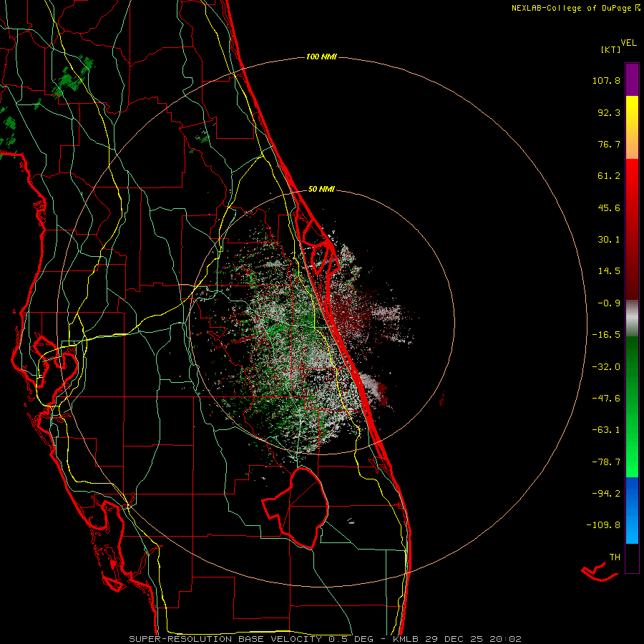Screen dimensions: 644x644
Task: Click the 50 NMI range ring label
Action: [321, 190]
